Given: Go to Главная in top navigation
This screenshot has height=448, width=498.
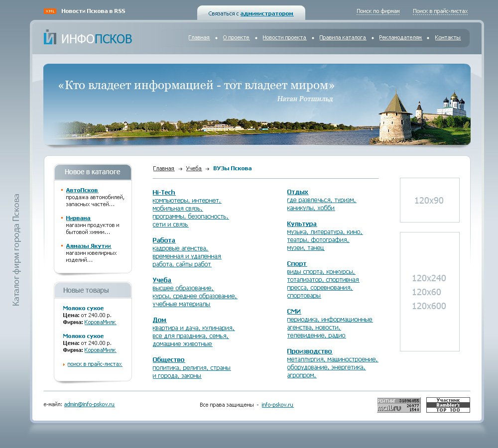Looking at the screenshot, I should tap(199, 37).
